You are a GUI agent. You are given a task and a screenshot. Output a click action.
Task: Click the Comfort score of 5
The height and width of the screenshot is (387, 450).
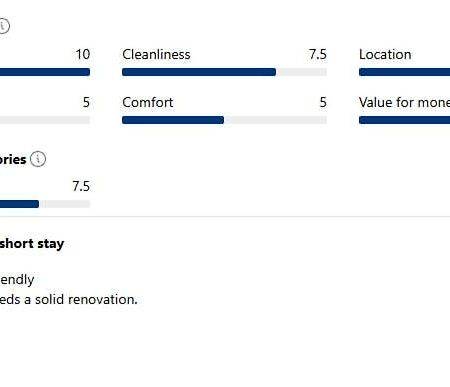coord(323,102)
